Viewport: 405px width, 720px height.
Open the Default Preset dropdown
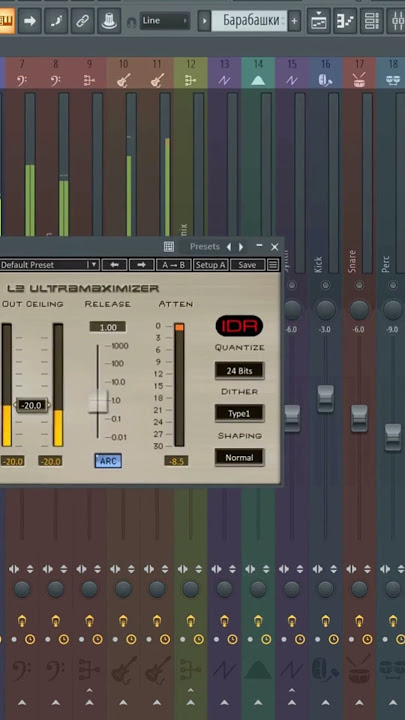49,265
